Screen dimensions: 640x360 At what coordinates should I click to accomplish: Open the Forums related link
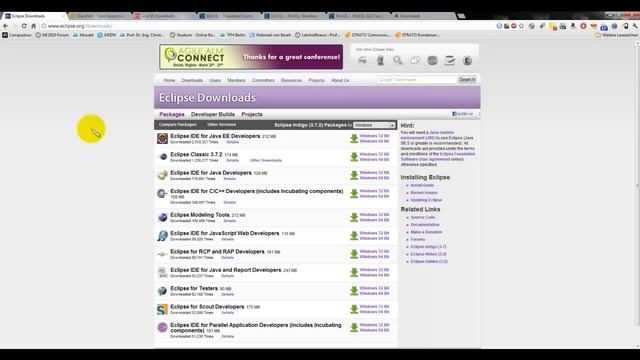(x=418, y=239)
